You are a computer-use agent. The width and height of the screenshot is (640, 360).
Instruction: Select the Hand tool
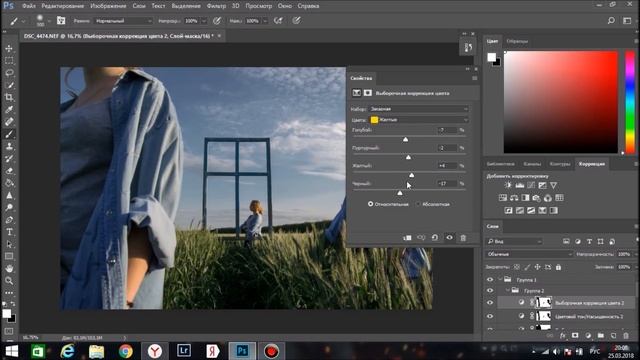(9, 269)
